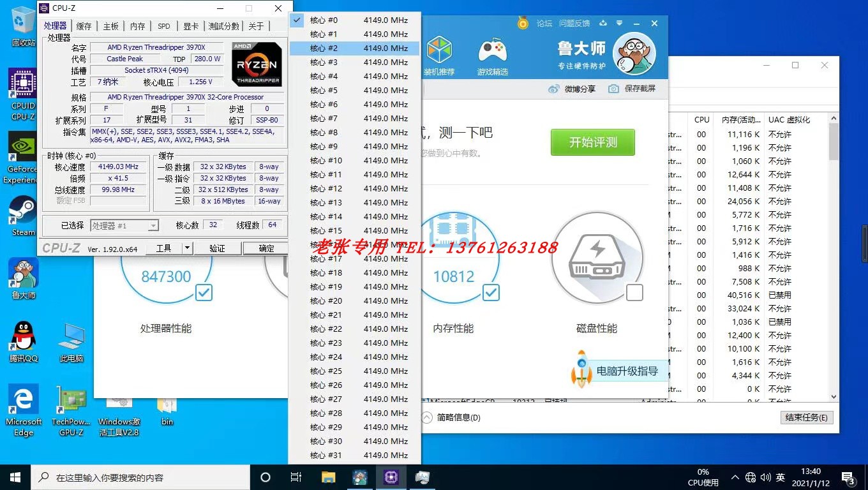868x490 pixels.
Task: Click the green 开始评测 button
Action: (x=593, y=142)
